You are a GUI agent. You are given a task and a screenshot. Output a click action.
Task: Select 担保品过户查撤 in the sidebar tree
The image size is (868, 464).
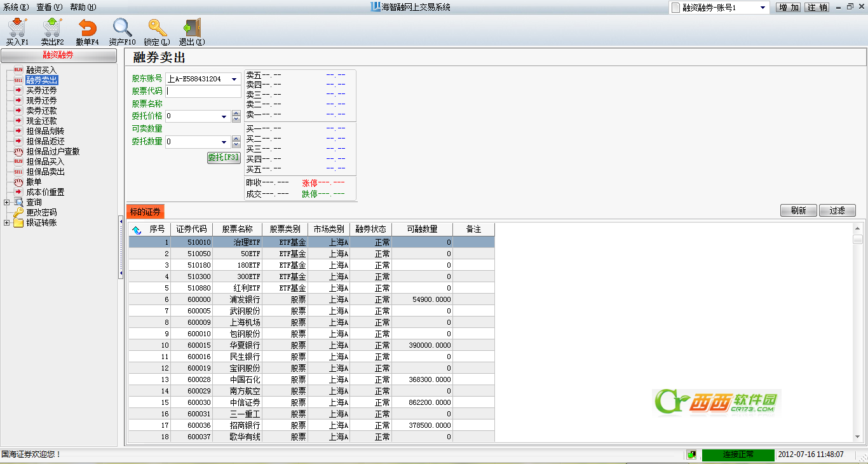pos(53,151)
